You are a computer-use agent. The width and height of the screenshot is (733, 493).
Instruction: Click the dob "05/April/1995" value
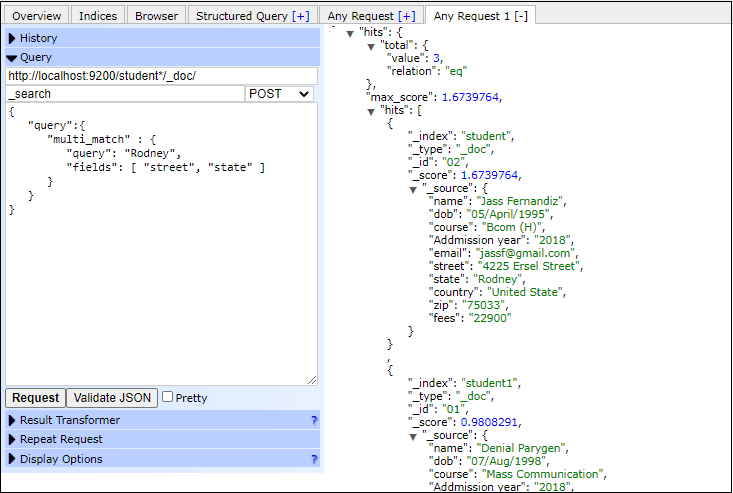pos(509,214)
